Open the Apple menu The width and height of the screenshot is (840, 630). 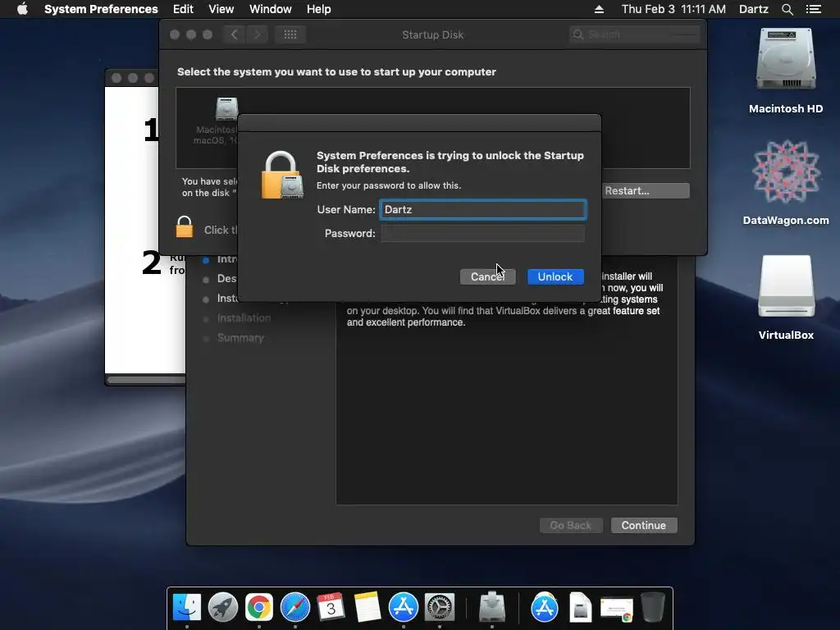[x=22, y=9]
